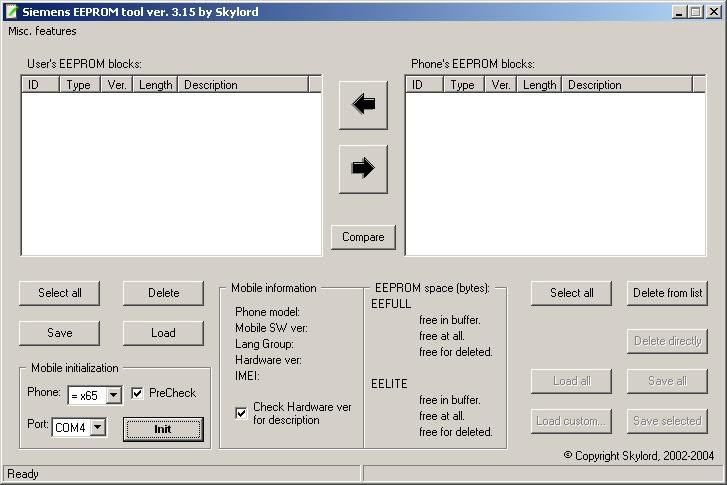Expand the COM port dropdown arrow
This screenshot has width=727, height=485.
[x=98, y=427]
